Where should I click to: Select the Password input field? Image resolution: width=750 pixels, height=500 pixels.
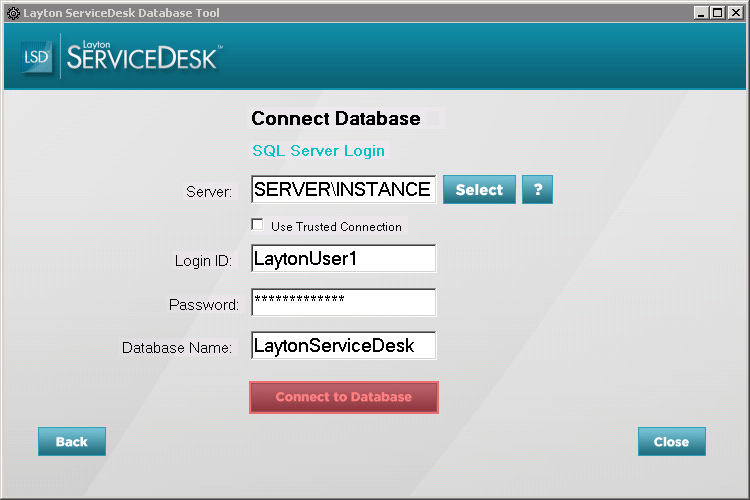[x=343, y=302]
